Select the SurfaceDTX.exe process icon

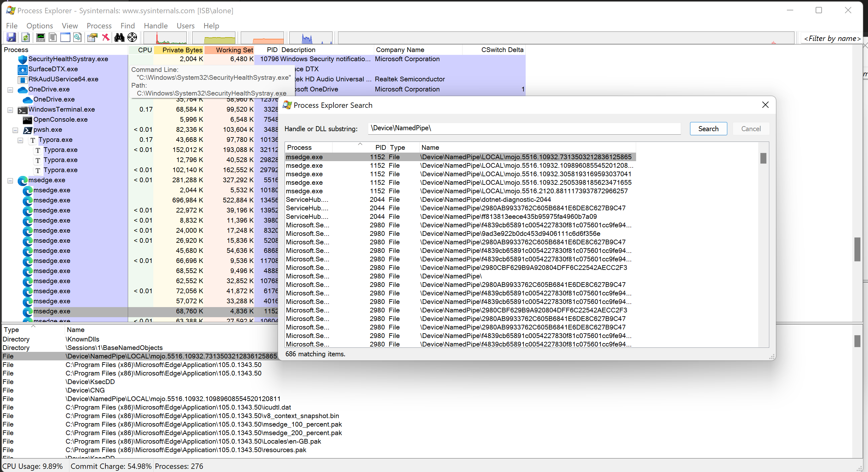click(x=22, y=69)
